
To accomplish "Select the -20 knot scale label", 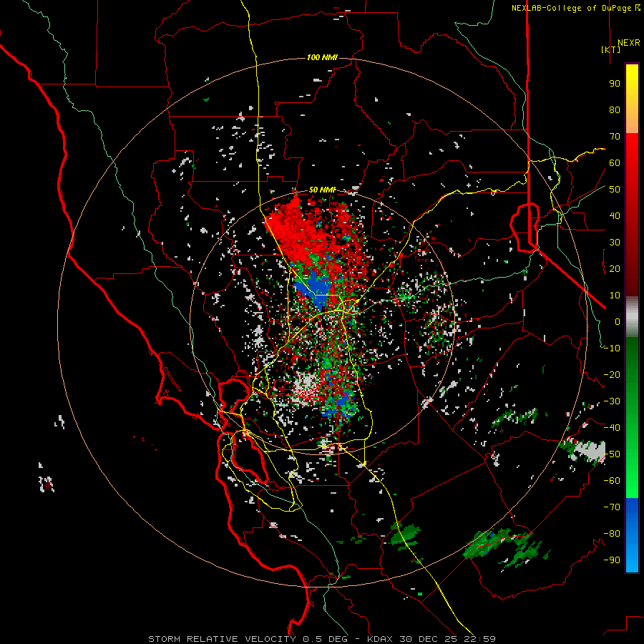I will tap(612, 374).
